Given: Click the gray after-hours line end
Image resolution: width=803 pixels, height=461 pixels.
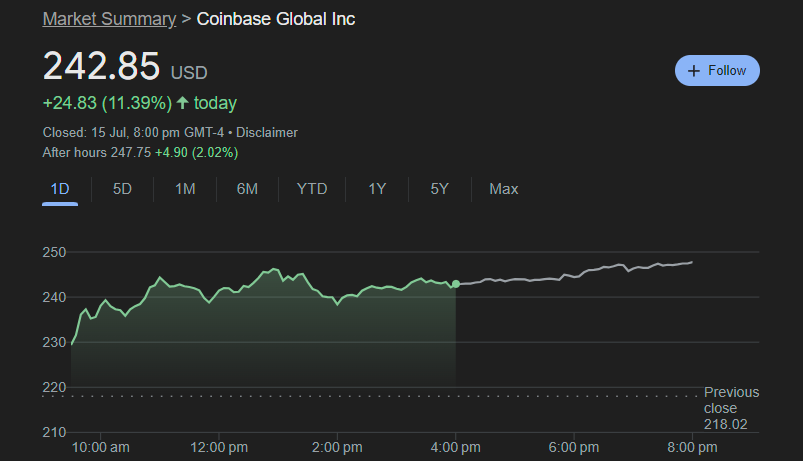Looking at the screenshot, I should pos(692,262).
